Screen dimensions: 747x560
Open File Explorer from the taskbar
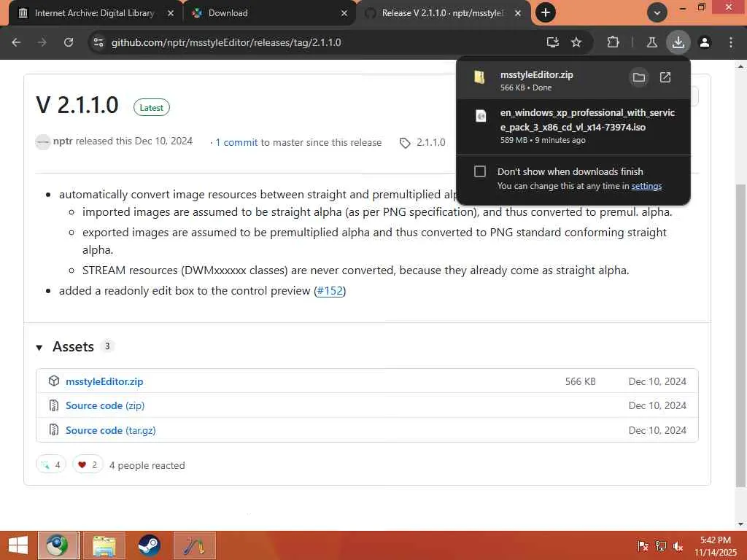pyautogui.click(x=104, y=545)
